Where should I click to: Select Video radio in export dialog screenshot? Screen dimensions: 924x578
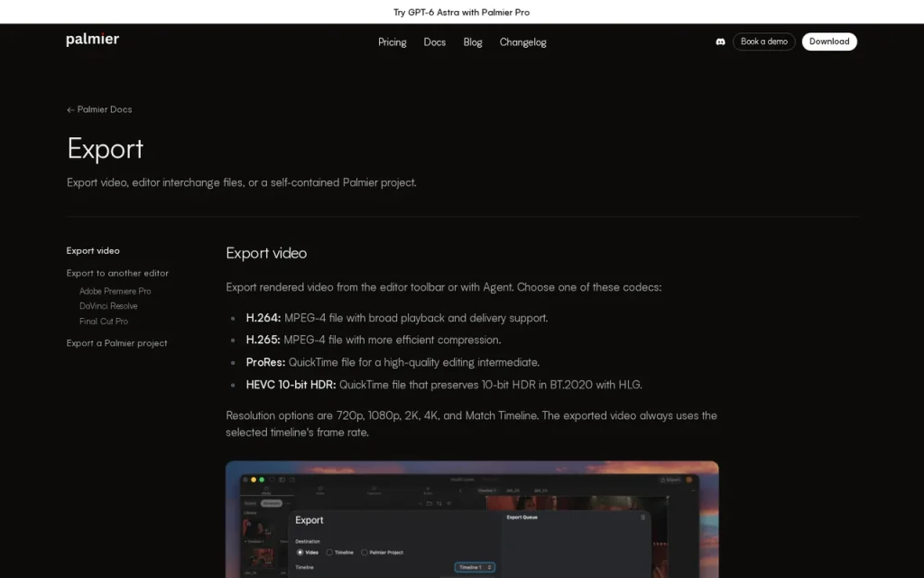click(300, 552)
